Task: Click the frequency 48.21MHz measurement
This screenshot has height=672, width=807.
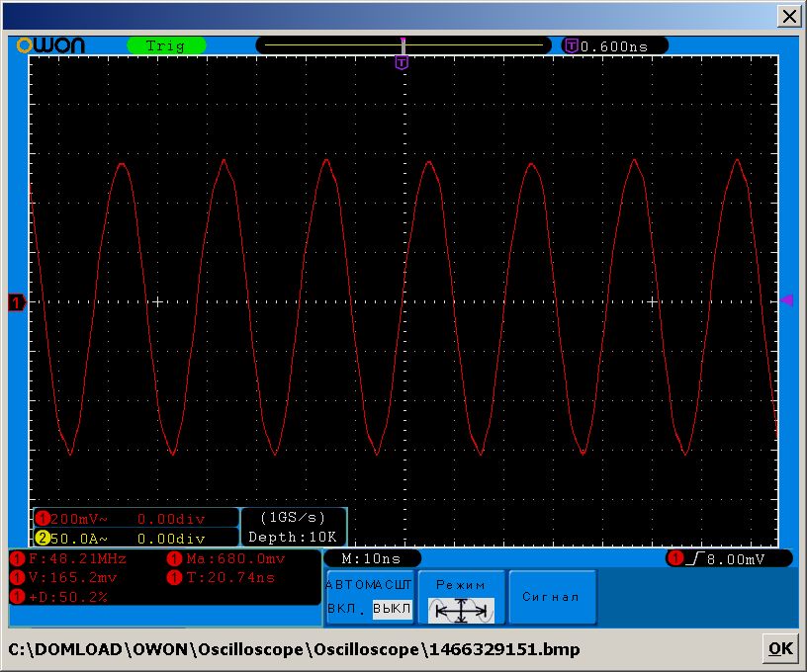Action: tap(69, 559)
